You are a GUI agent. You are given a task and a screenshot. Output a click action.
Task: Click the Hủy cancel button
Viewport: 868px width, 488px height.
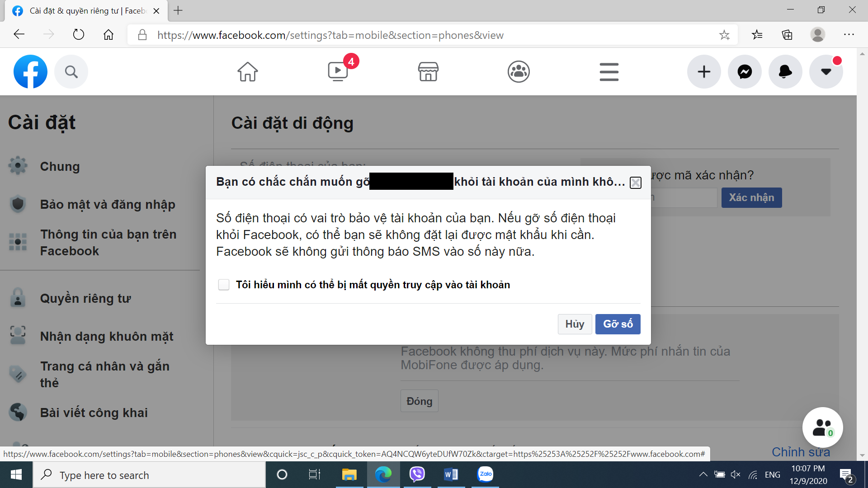(575, 324)
